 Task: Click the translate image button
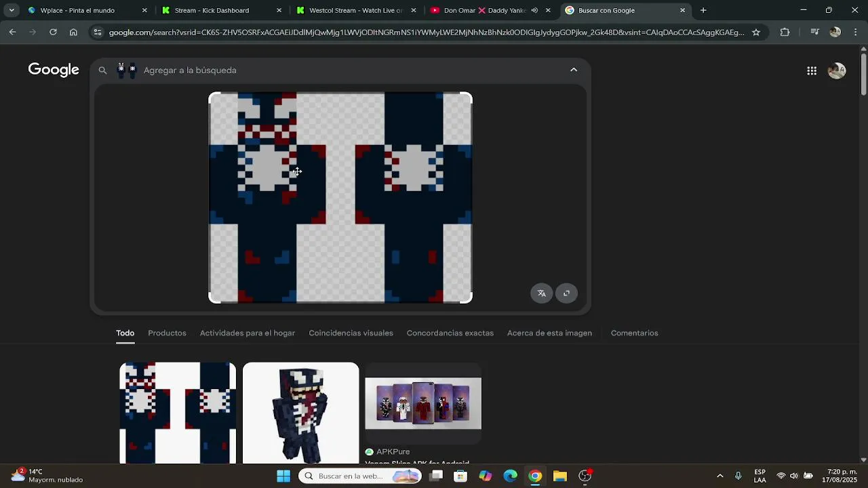[541, 293]
